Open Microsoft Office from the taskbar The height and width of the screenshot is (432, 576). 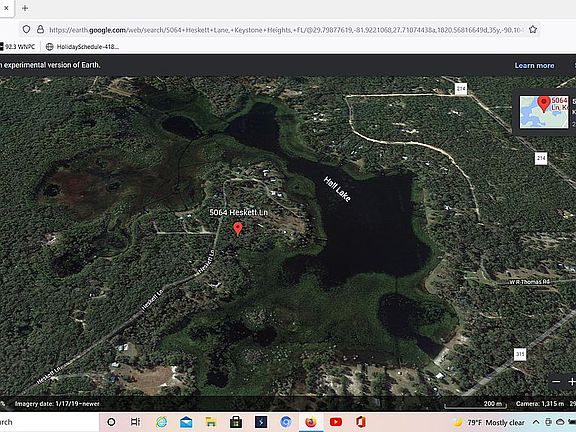(x=361, y=422)
